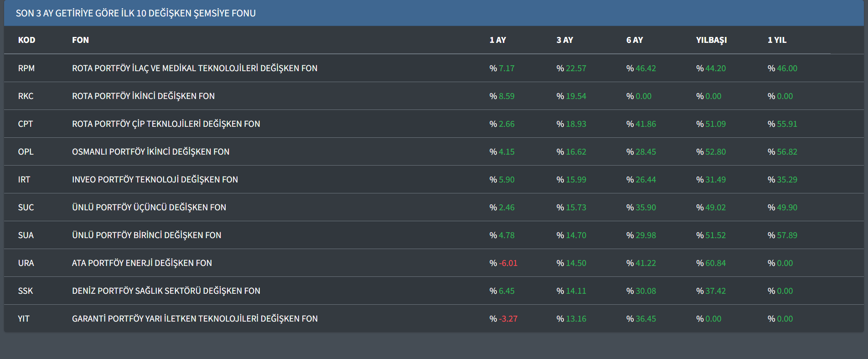Select the 3 AY column header
868x359 pixels.
[x=564, y=40]
